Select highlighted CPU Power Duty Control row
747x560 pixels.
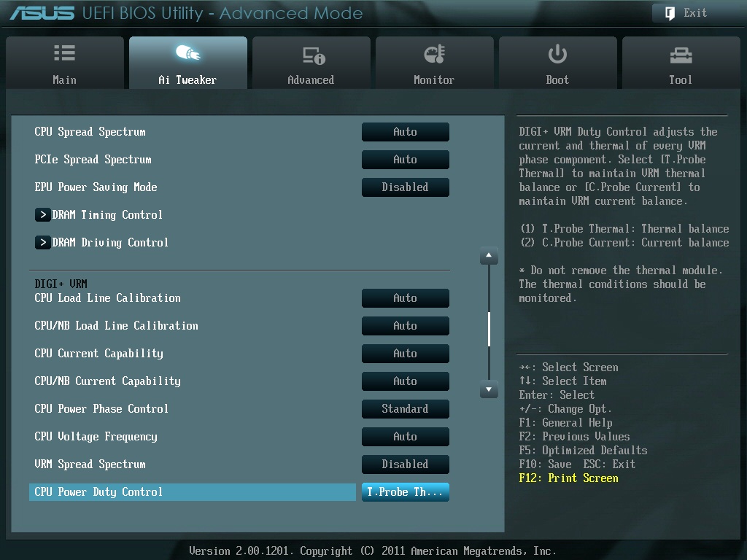tap(193, 492)
